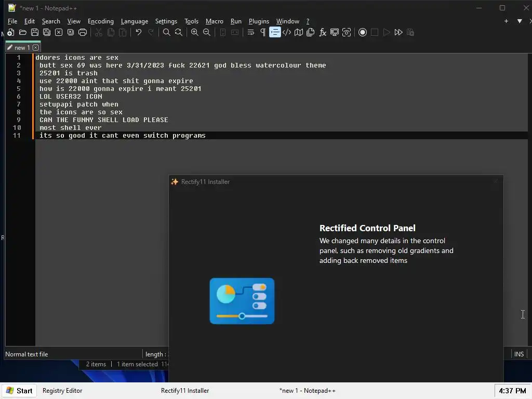Open the Edit menu
The width and height of the screenshot is (532, 399).
click(x=30, y=21)
